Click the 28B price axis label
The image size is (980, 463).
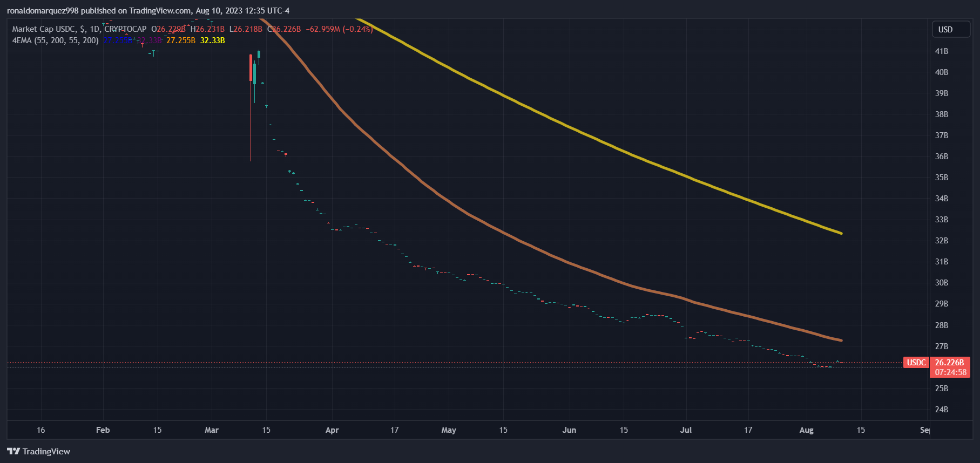tap(942, 325)
